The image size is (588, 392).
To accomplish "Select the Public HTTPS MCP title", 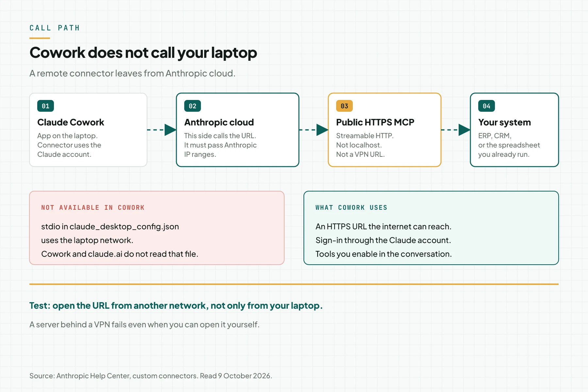I will click(x=375, y=122).
